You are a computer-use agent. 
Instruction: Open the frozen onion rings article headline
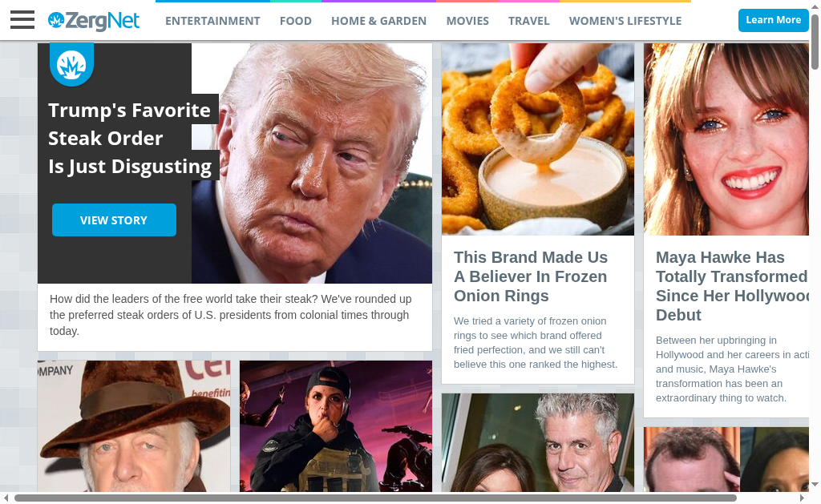coord(531,276)
